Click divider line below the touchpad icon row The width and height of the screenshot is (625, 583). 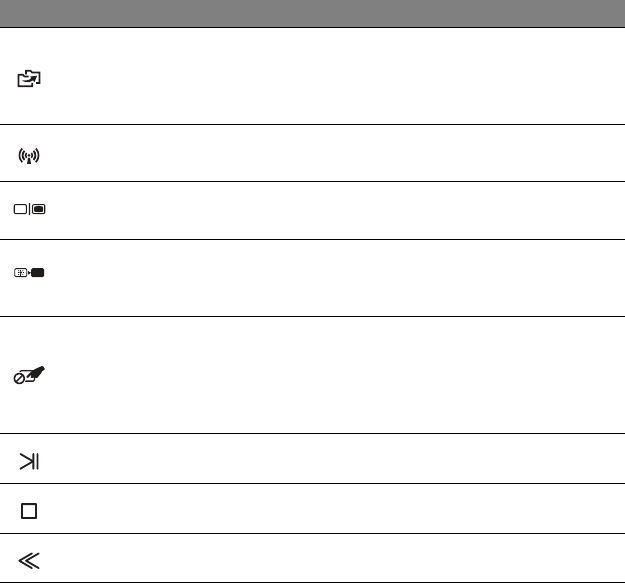[312, 433]
